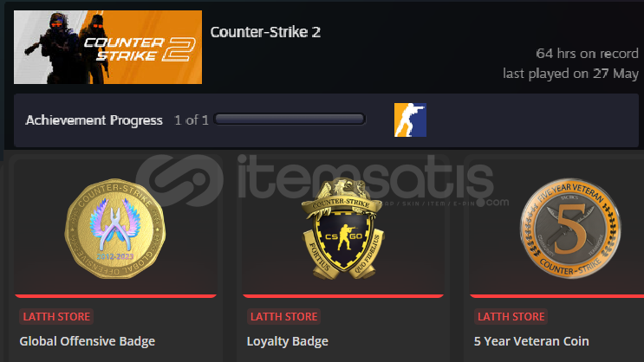This screenshot has height=362, width=644.
Task: Select the Five Year Veteran coin image
Action: [570, 229]
